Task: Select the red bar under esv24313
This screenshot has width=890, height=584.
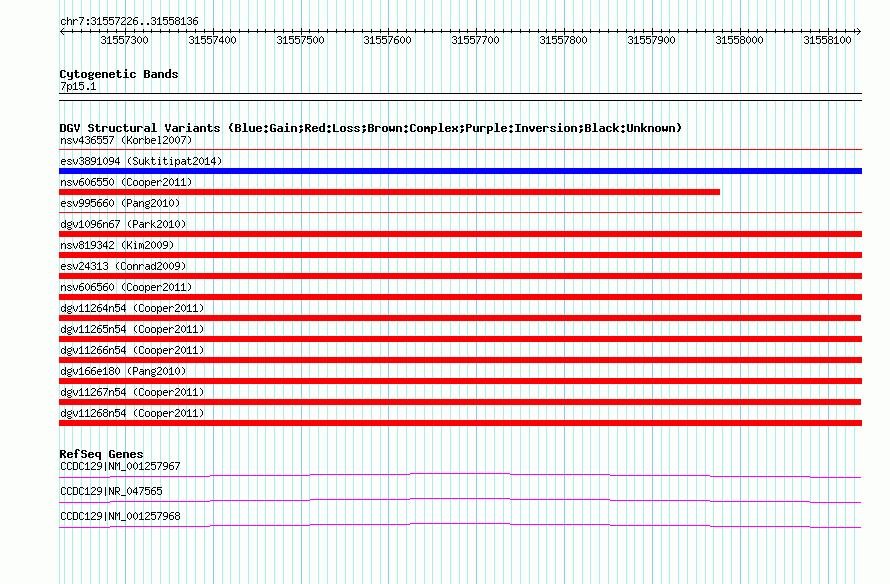Action: [x=460, y=276]
